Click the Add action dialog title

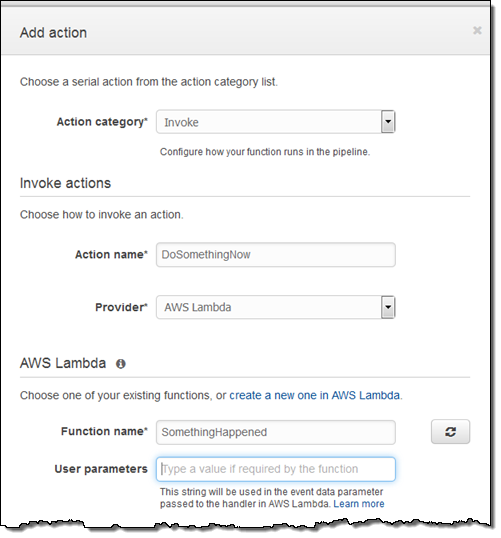[x=53, y=33]
